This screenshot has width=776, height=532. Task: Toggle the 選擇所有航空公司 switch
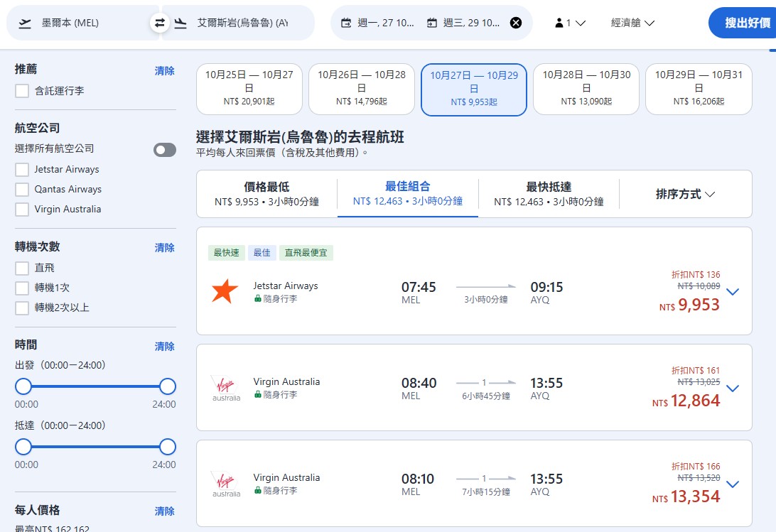(x=164, y=150)
